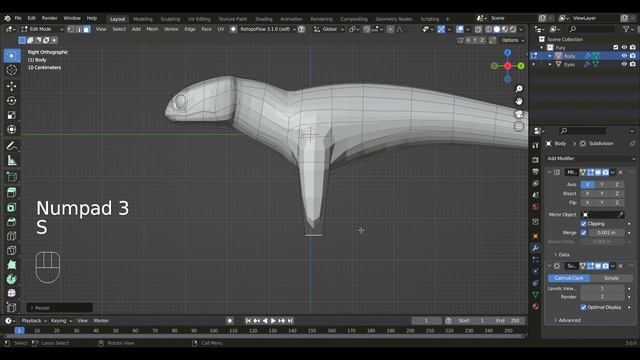The height and width of the screenshot is (360, 640).
Task: Click the Blender logo menu icon
Action: click(7, 18)
